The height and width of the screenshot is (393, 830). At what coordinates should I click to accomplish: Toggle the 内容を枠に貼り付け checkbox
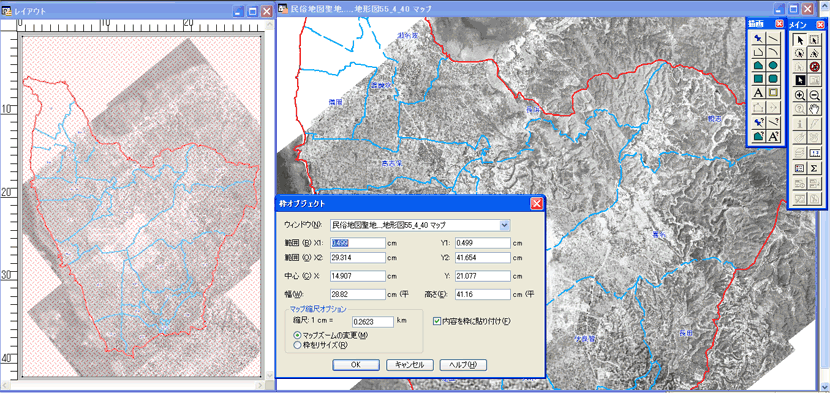tap(437, 321)
